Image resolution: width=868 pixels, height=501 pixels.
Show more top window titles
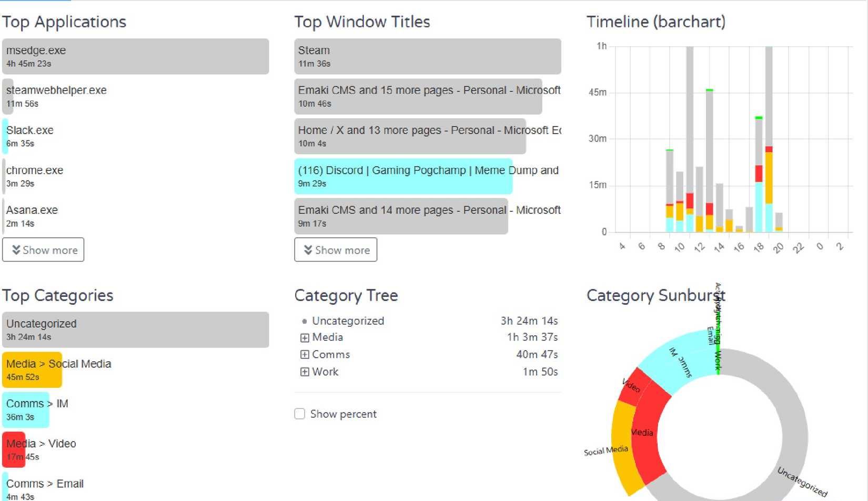(x=336, y=250)
